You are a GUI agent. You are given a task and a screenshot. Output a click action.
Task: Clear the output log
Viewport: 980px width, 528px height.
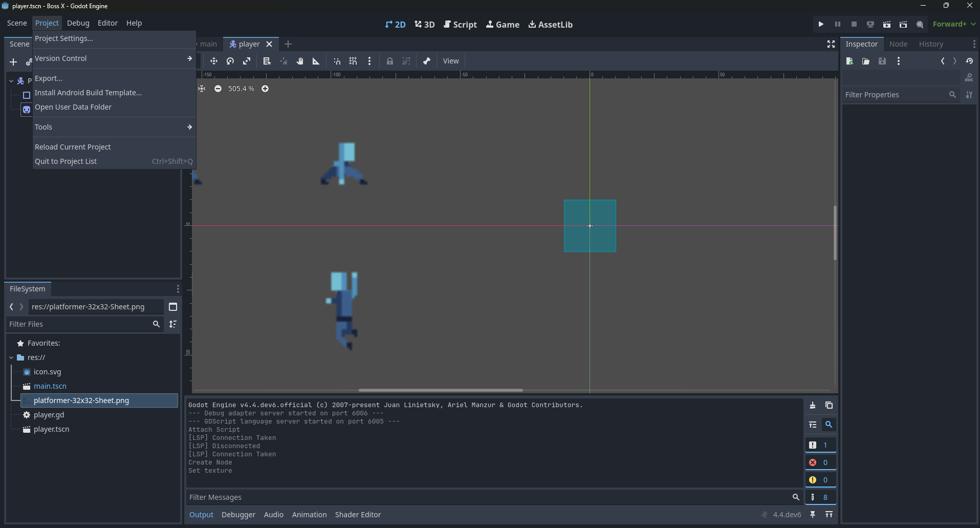click(x=813, y=405)
